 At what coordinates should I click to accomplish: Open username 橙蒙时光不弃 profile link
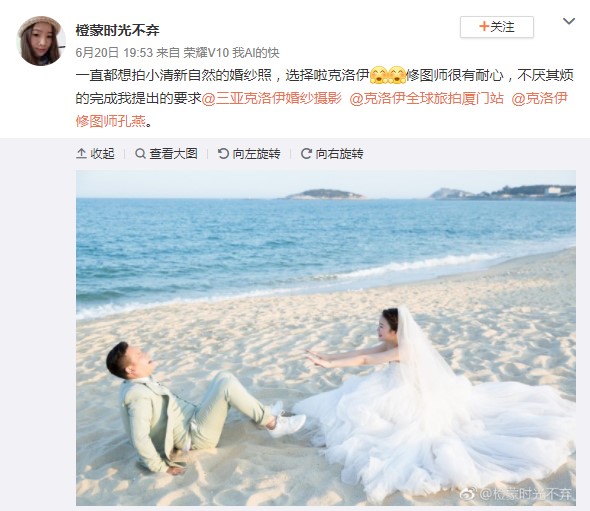[x=117, y=30]
